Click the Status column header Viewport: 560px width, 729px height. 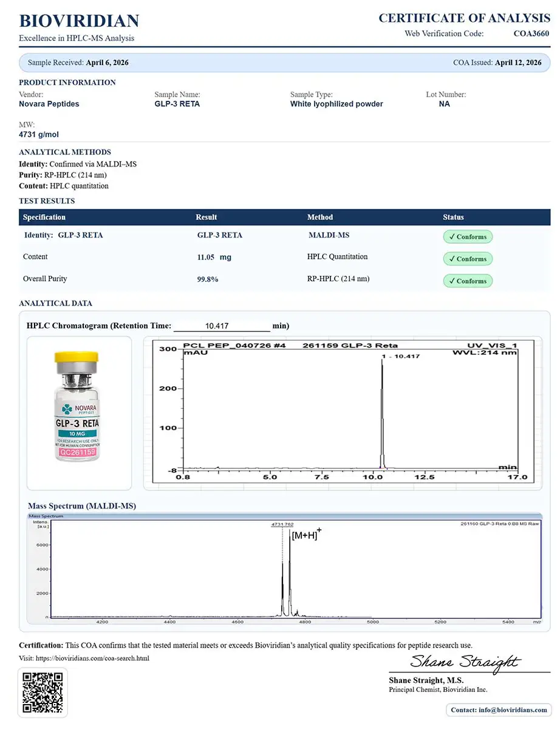(453, 217)
